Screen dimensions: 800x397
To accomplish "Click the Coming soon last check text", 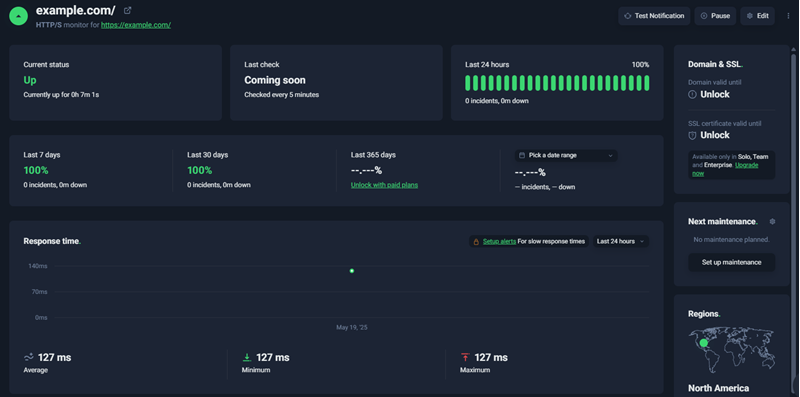I will pos(275,80).
